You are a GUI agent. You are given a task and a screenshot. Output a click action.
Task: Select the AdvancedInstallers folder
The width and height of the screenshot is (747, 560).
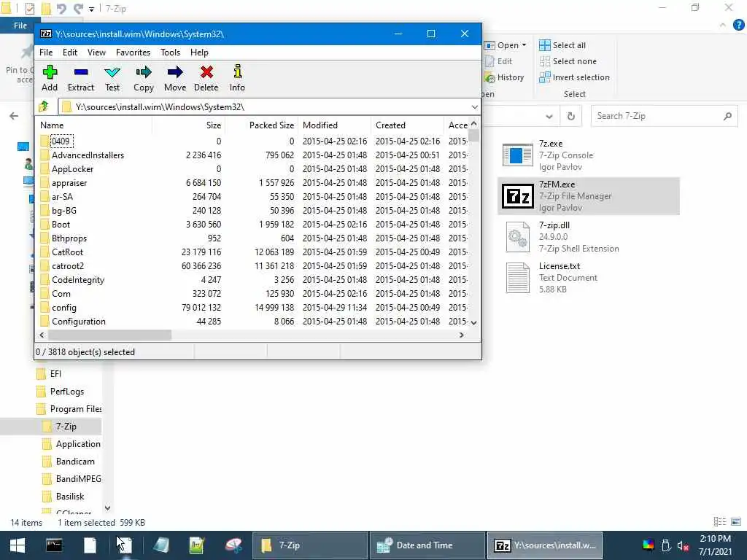point(252,155)
